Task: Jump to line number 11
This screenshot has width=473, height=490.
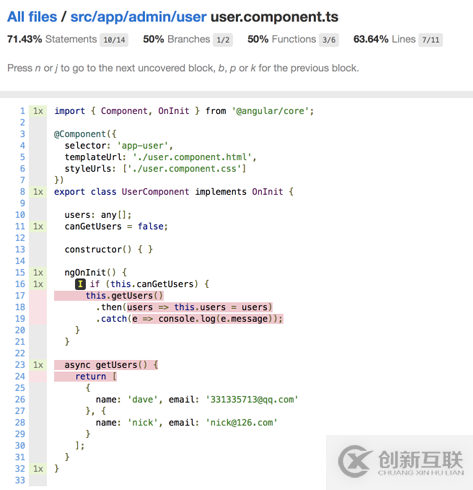Action: coord(20,227)
